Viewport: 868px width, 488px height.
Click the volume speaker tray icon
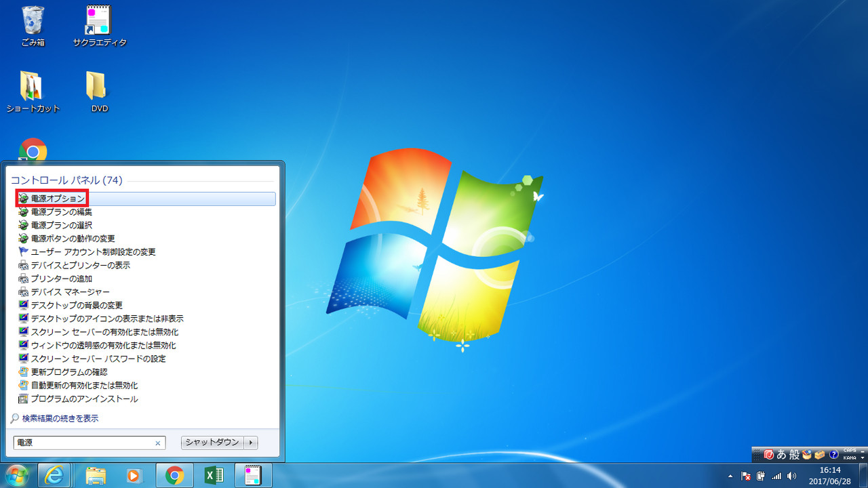tap(791, 476)
